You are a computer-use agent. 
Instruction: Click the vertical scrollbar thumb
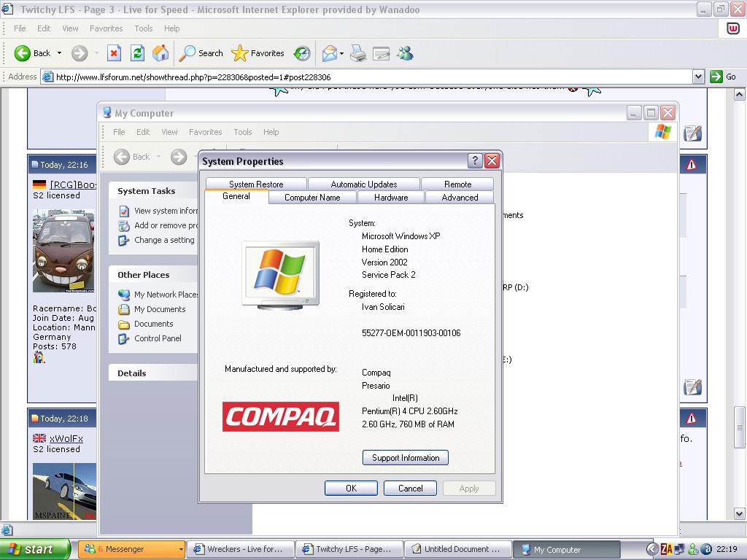[x=740, y=427]
